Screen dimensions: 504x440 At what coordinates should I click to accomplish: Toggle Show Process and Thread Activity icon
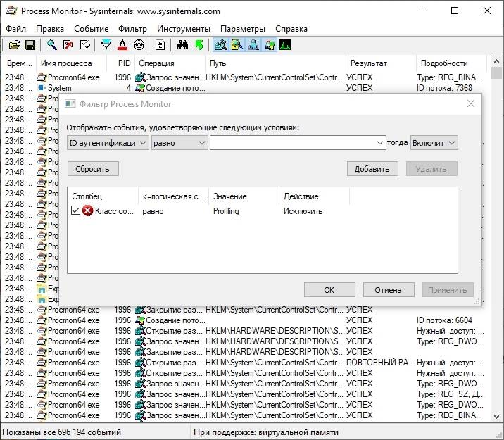[270, 45]
